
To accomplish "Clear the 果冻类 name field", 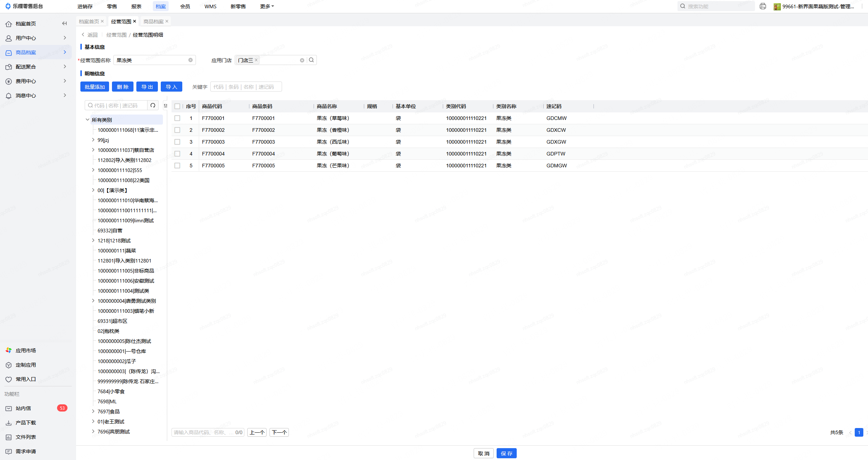I will pos(191,60).
